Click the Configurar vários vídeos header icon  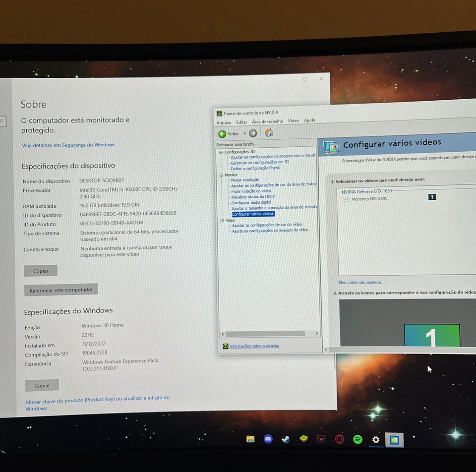point(331,147)
